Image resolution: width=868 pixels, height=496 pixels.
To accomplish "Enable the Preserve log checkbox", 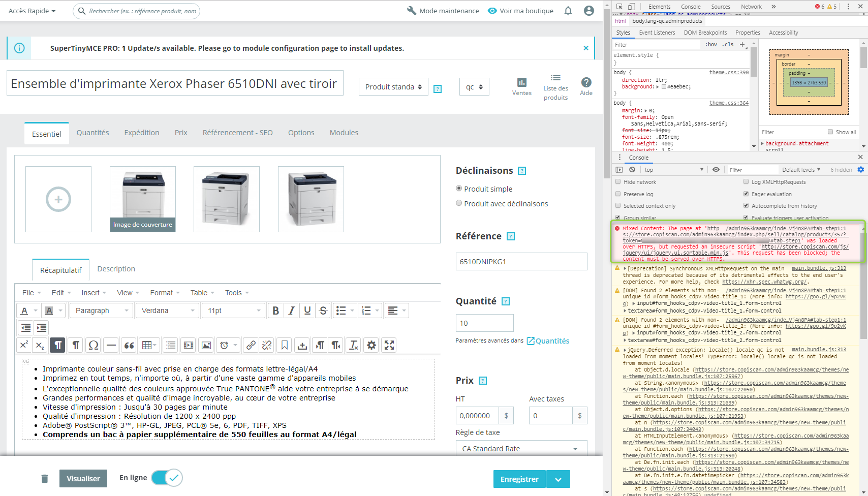I will point(618,194).
